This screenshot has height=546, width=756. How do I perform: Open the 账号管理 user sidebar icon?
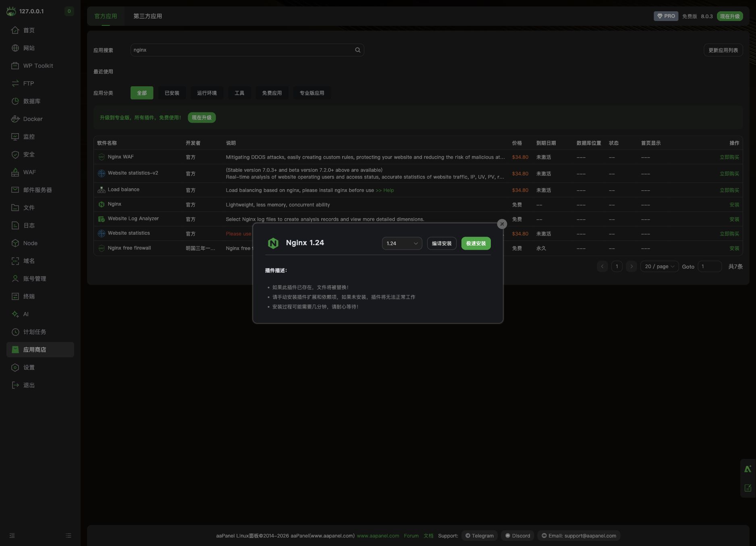tap(15, 279)
